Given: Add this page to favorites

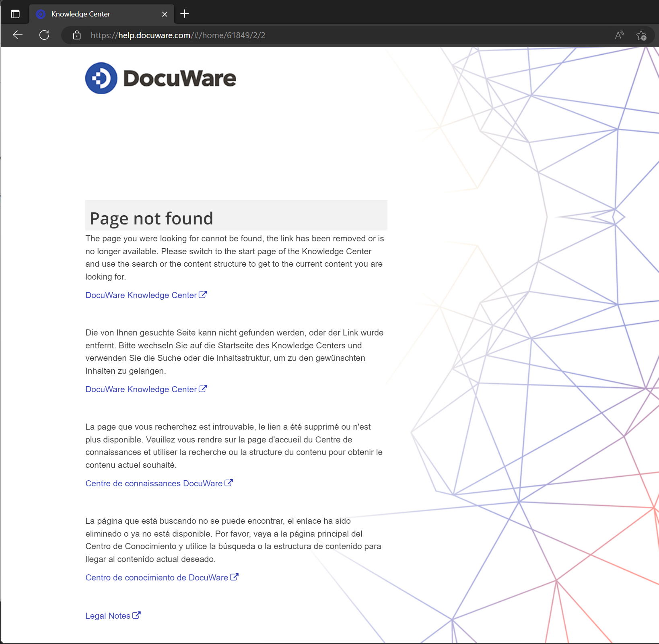Looking at the screenshot, I should (x=641, y=35).
